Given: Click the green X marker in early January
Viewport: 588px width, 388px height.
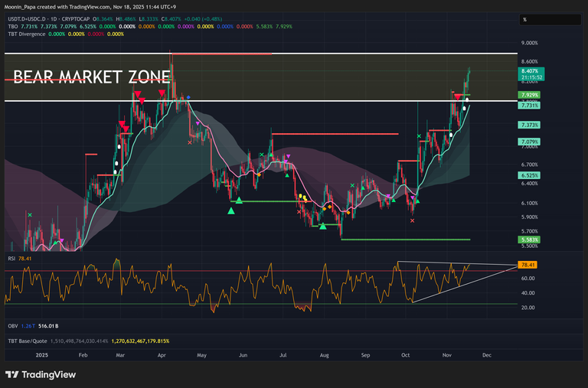Looking at the screenshot, I should pyautogui.click(x=30, y=215).
